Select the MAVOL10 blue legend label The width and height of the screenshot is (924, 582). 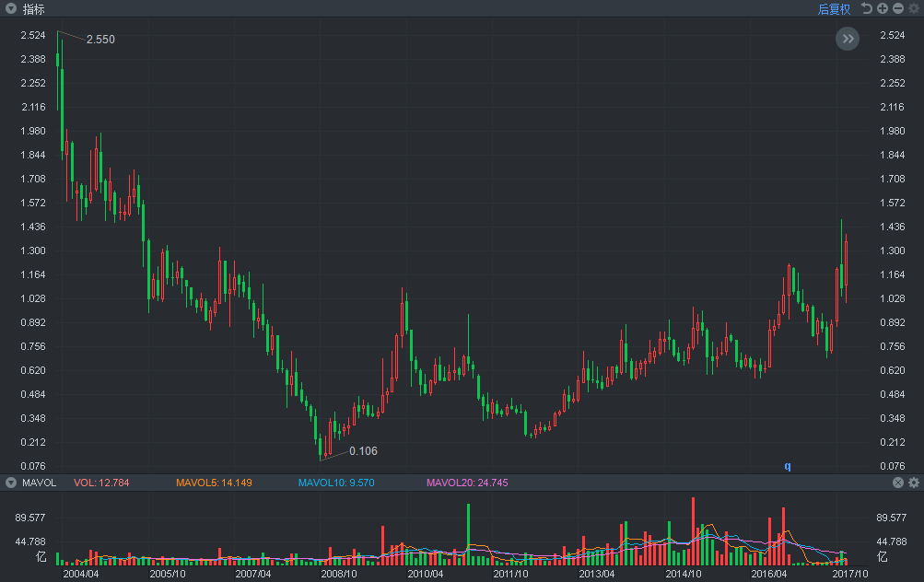(336, 483)
